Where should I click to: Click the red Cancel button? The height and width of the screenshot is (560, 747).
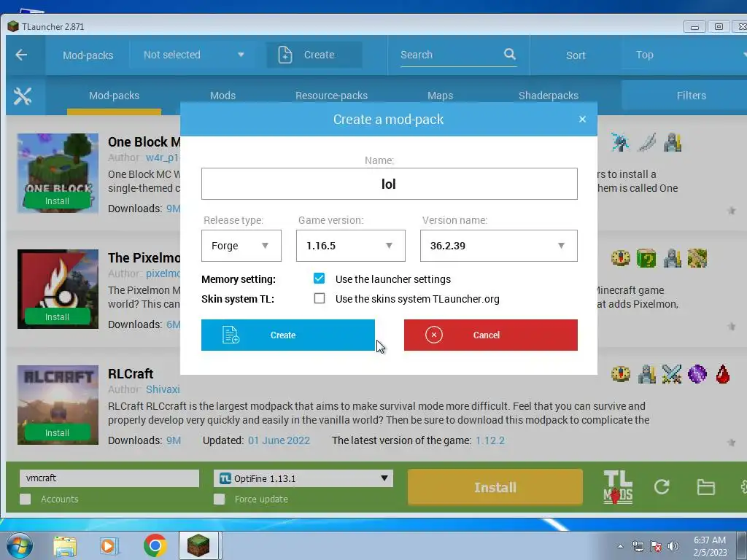491,335
